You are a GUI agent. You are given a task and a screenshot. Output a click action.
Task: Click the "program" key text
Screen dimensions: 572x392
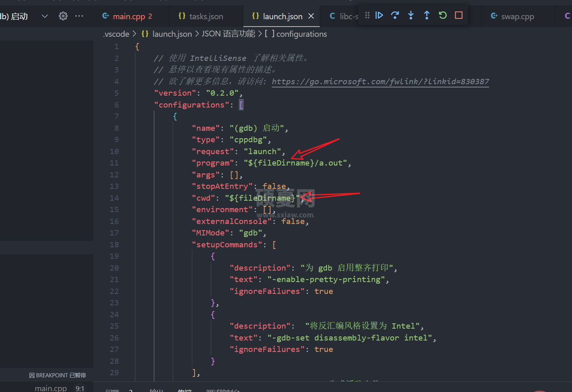point(213,163)
